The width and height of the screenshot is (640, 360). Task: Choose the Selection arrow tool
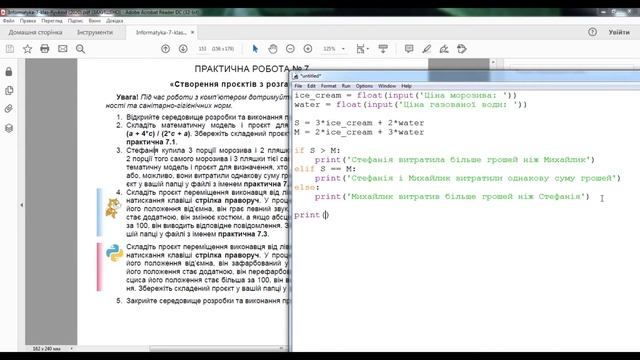(255, 49)
